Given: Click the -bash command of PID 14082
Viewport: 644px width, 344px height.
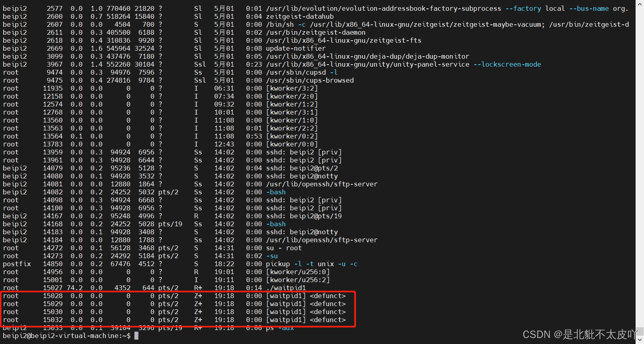Looking at the screenshot, I should (x=276, y=192).
